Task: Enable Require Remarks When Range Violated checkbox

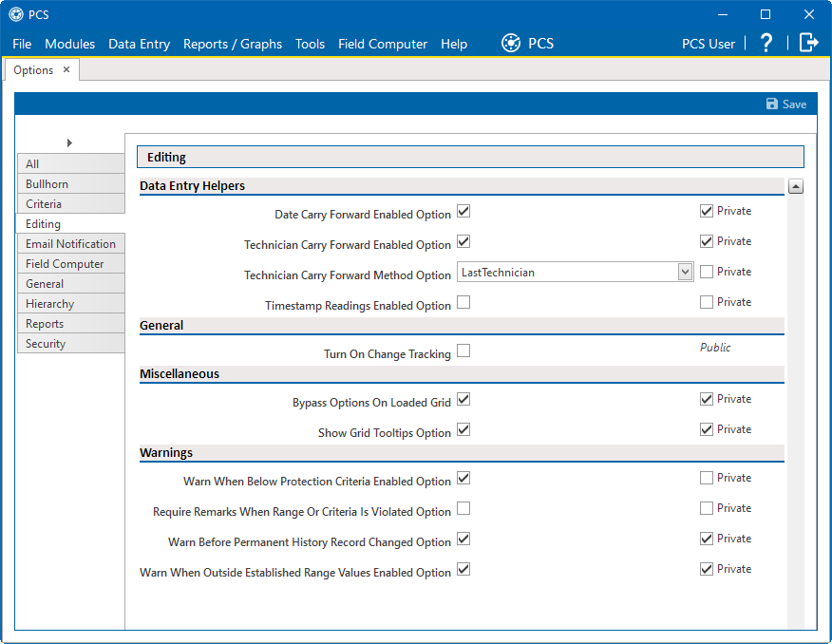Action: click(463, 508)
